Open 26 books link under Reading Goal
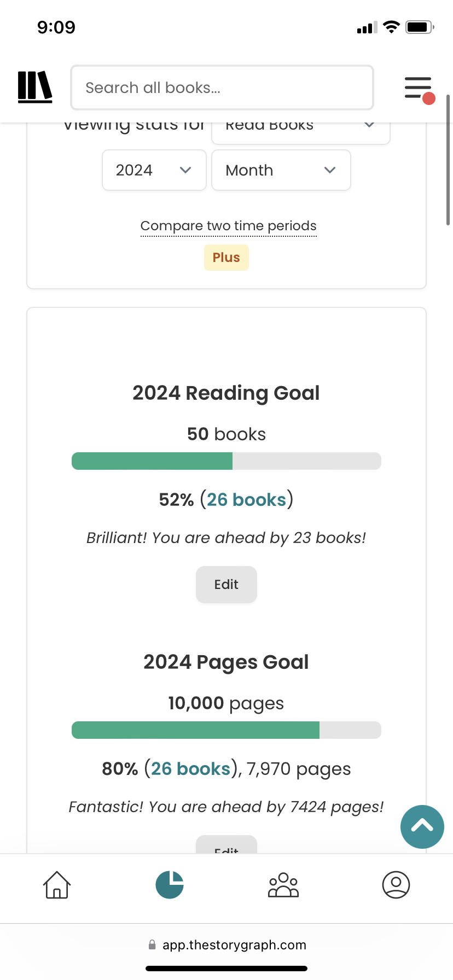Image resolution: width=453 pixels, height=980 pixels. pos(247,499)
